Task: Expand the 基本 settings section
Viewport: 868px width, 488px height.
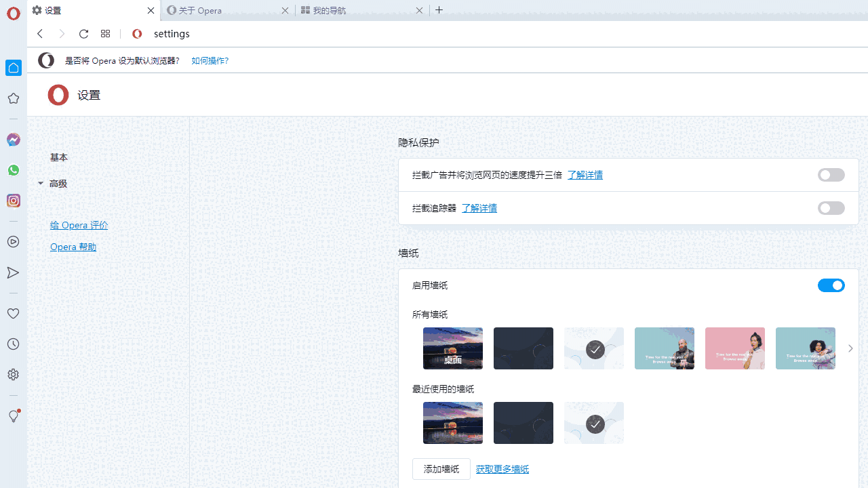Action: 59,157
